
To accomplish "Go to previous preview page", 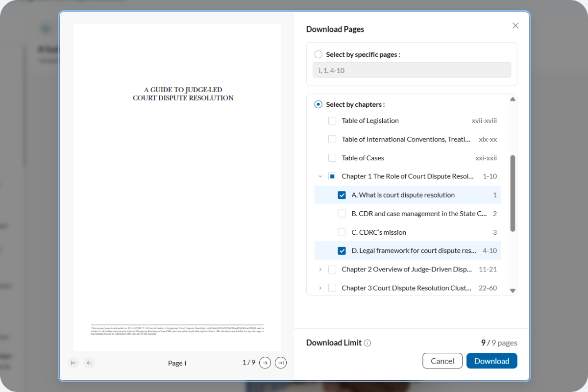I will coord(89,363).
